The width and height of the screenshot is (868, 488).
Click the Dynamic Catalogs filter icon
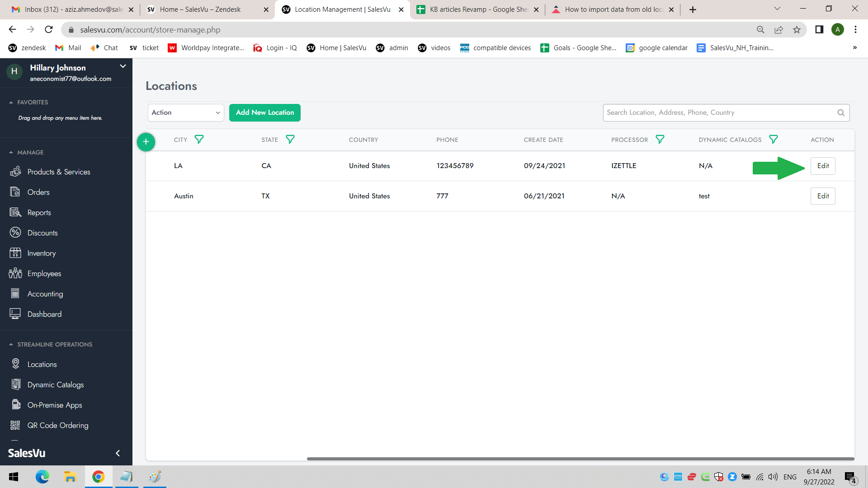[x=774, y=140]
